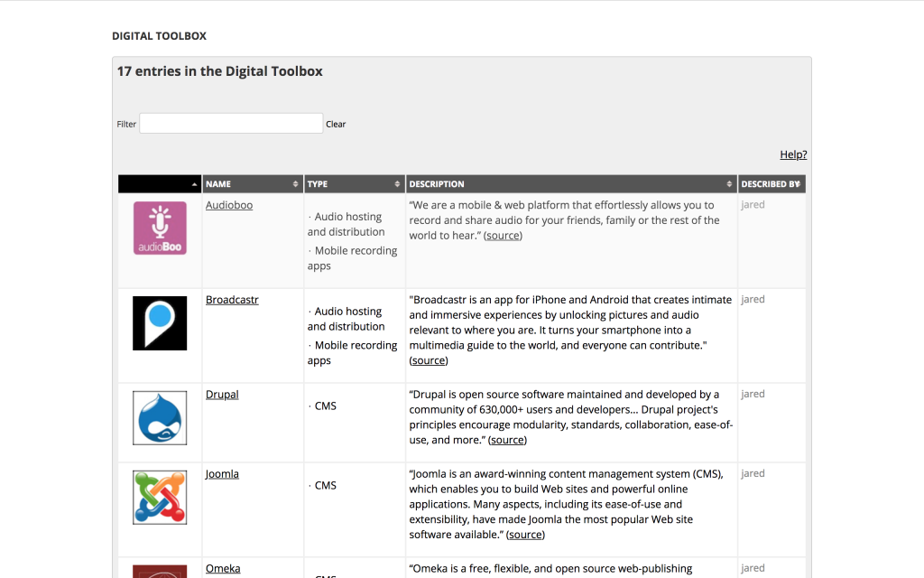This screenshot has height=578, width=924.
Task: Click into the Filter text field
Action: click(x=231, y=123)
